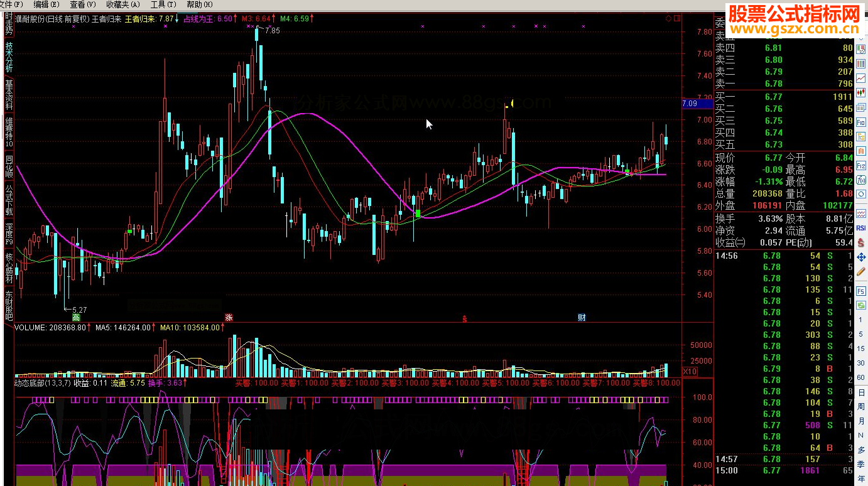Click the first diamond icon atop chart

coord(668,18)
